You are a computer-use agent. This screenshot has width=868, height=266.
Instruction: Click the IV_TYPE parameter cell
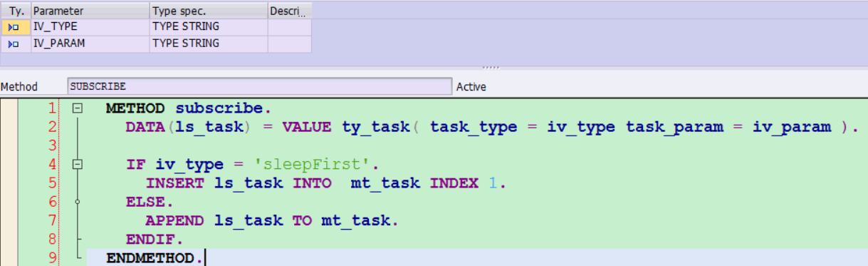point(90,27)
